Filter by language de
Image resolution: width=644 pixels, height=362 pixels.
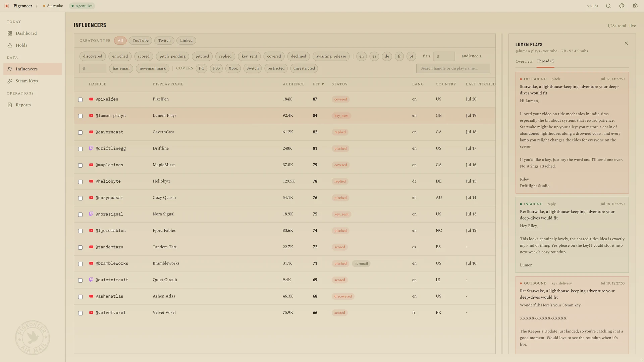coord(387,56)
